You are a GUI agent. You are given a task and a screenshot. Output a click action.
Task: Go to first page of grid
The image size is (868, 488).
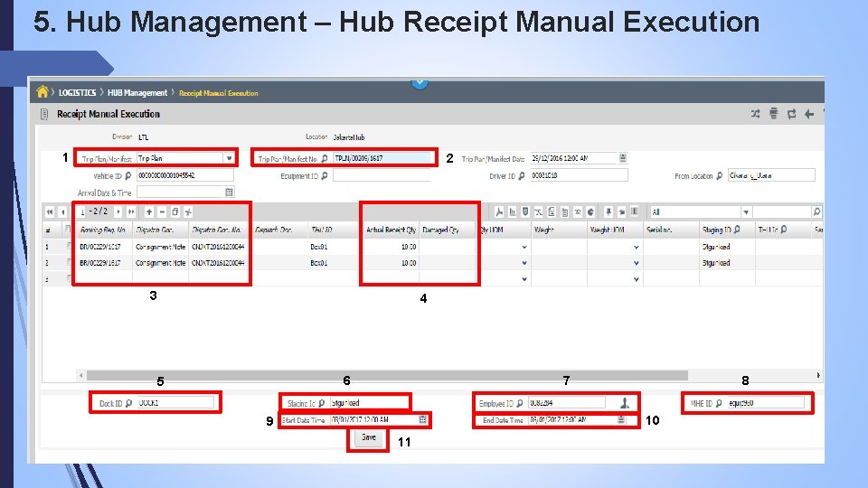(50, 211)
